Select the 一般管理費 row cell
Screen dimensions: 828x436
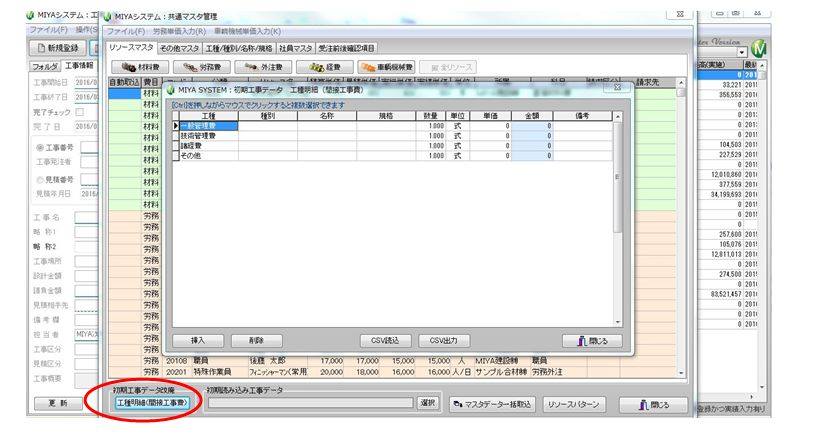209,126
